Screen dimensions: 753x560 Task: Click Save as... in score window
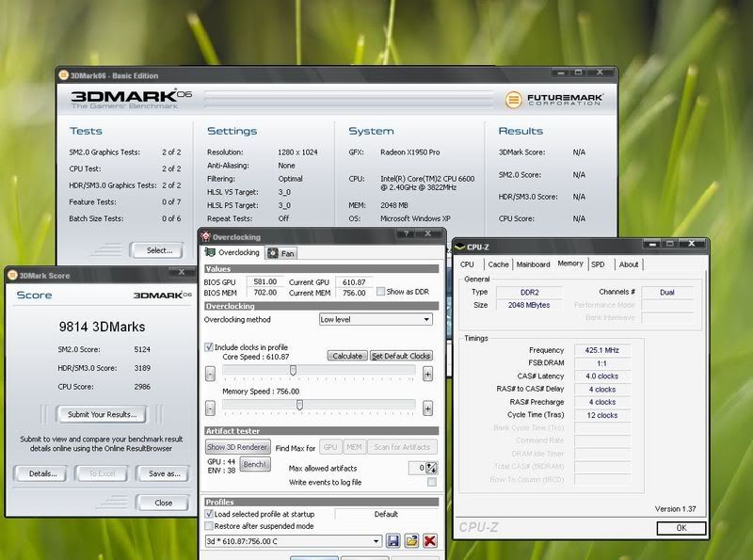[163, 473]
